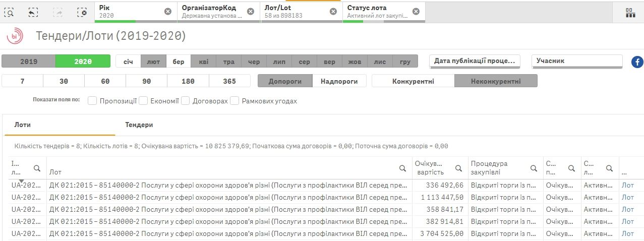Search in the Лот column
Viewport: 644px width, 241px height.
tap(402, 168)
